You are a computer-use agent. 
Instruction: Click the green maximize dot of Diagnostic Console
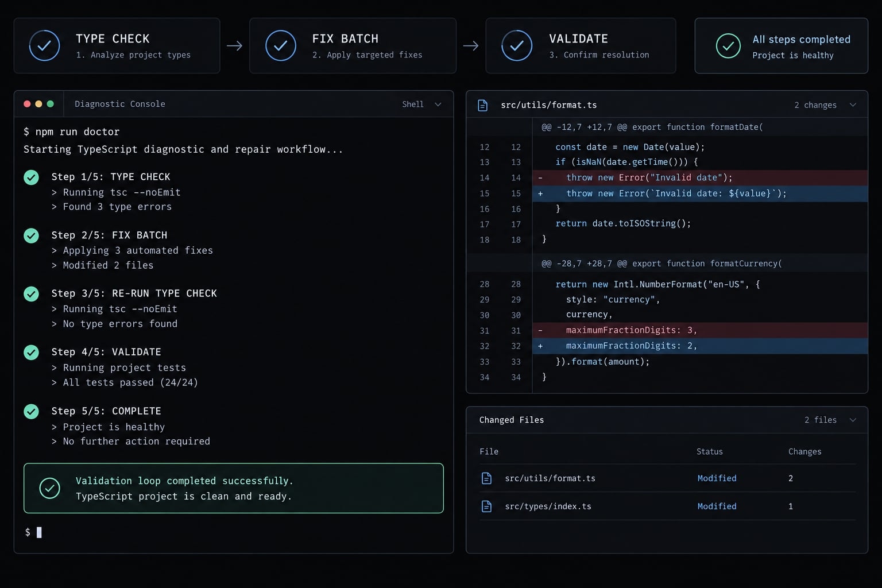point(51,104)
